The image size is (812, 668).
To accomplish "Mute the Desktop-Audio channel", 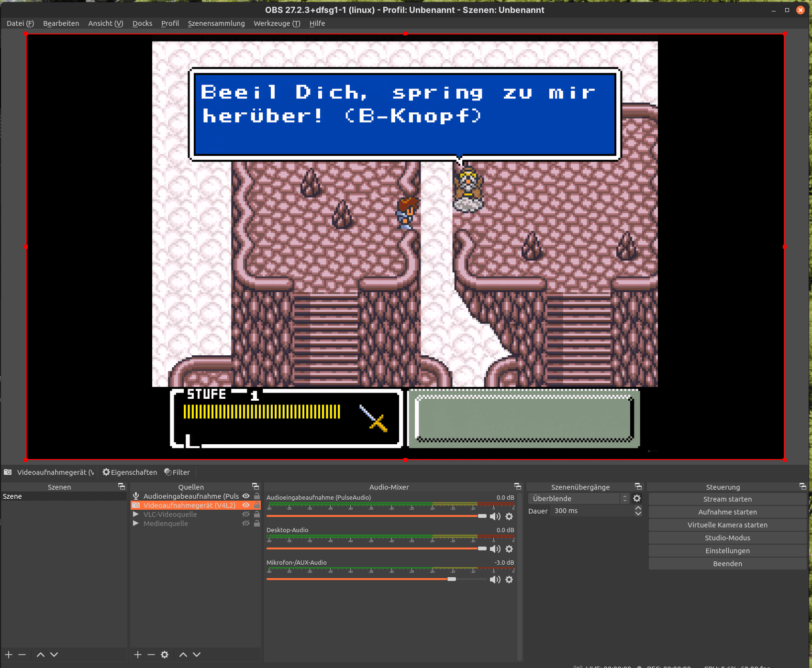I will [495, 549].
